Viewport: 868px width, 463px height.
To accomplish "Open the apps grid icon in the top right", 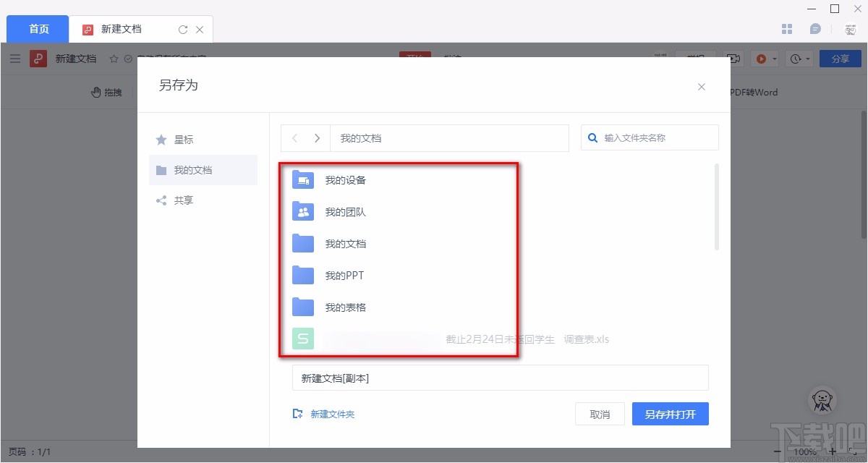I will coord(788,29).
